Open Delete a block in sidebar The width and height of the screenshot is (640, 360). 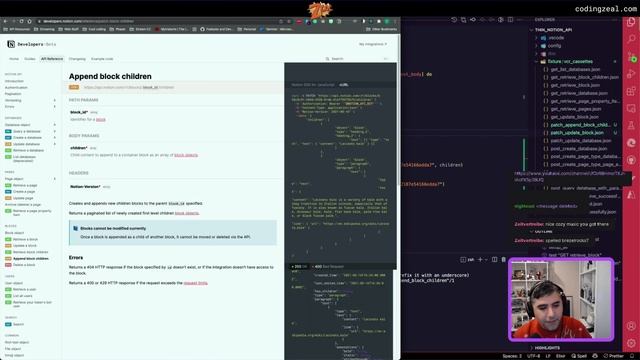point(24,265)
